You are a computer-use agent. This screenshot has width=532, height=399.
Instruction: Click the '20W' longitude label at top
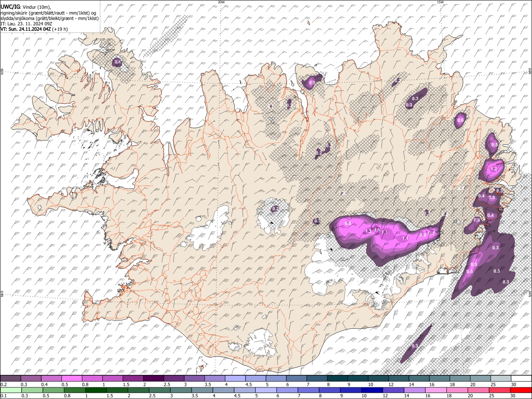(x=221, y=2)
